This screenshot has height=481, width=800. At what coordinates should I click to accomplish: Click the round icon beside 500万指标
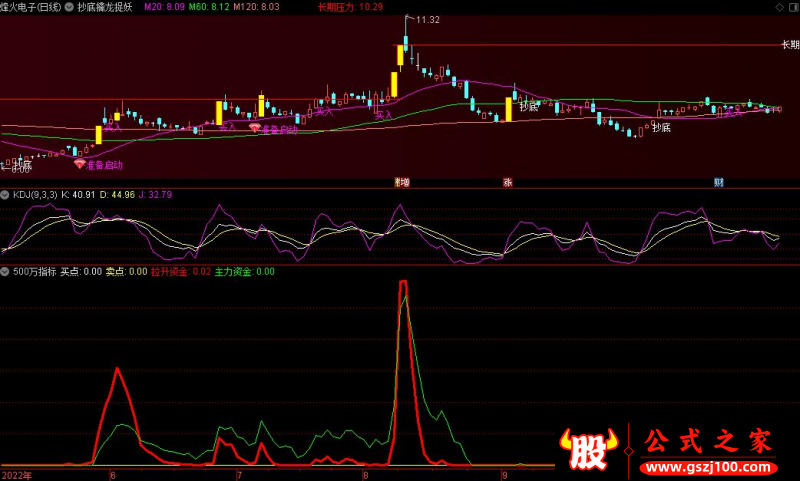tap(5, 271)
